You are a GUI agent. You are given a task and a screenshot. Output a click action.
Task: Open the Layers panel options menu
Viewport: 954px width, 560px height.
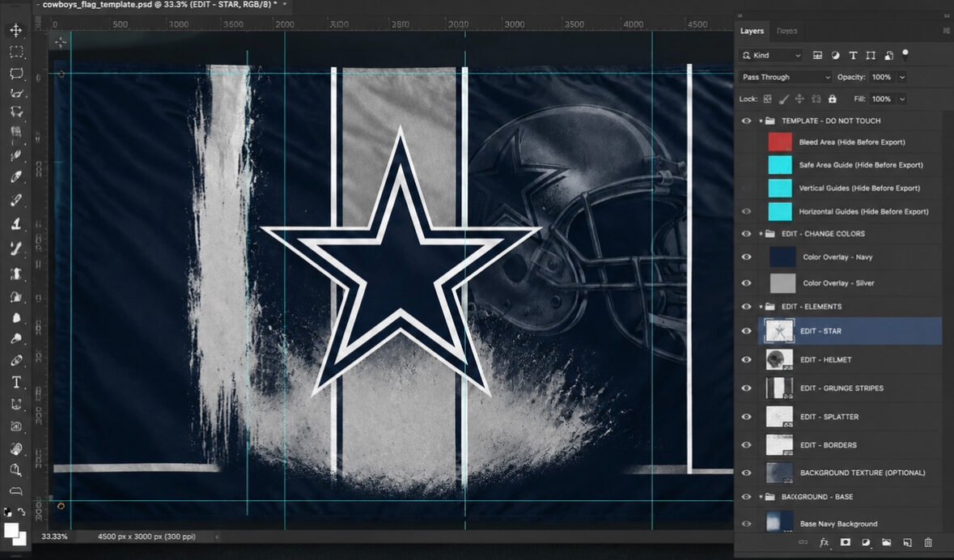click(x=946, y=31)
